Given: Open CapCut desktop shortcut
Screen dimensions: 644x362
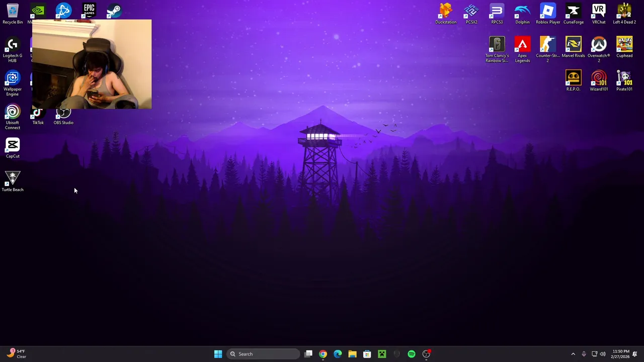Looking at the screenshot, I should 13,148.
